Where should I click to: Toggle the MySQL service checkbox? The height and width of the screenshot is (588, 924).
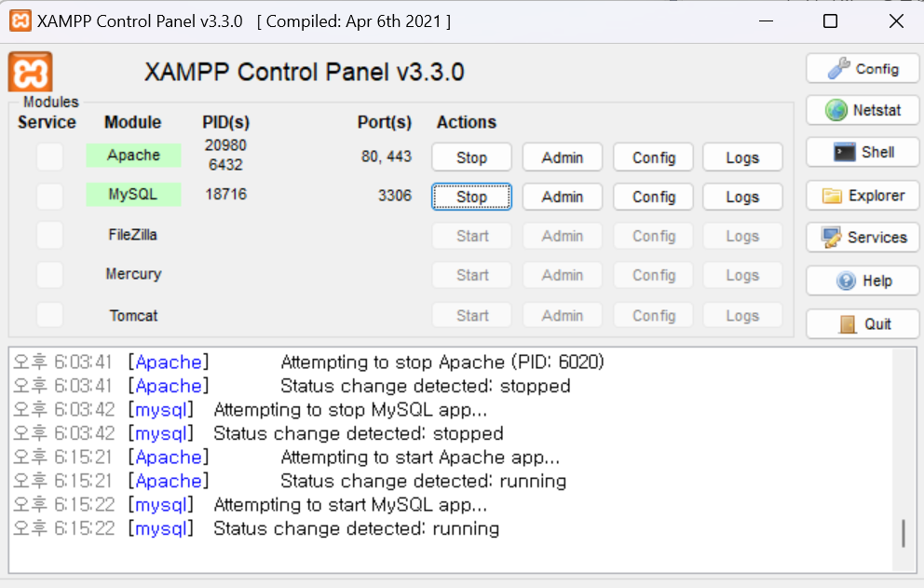pyautogui.click(x=49, y=196)
